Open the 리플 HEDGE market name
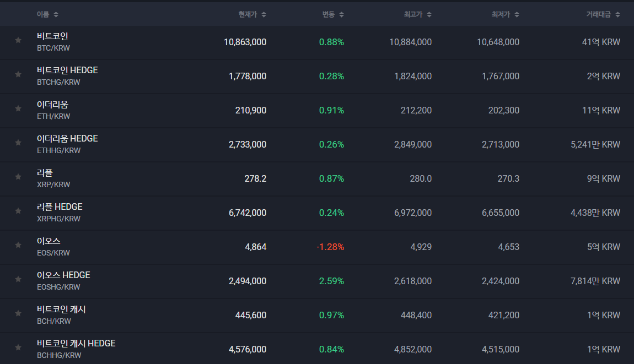 [60, 207]
